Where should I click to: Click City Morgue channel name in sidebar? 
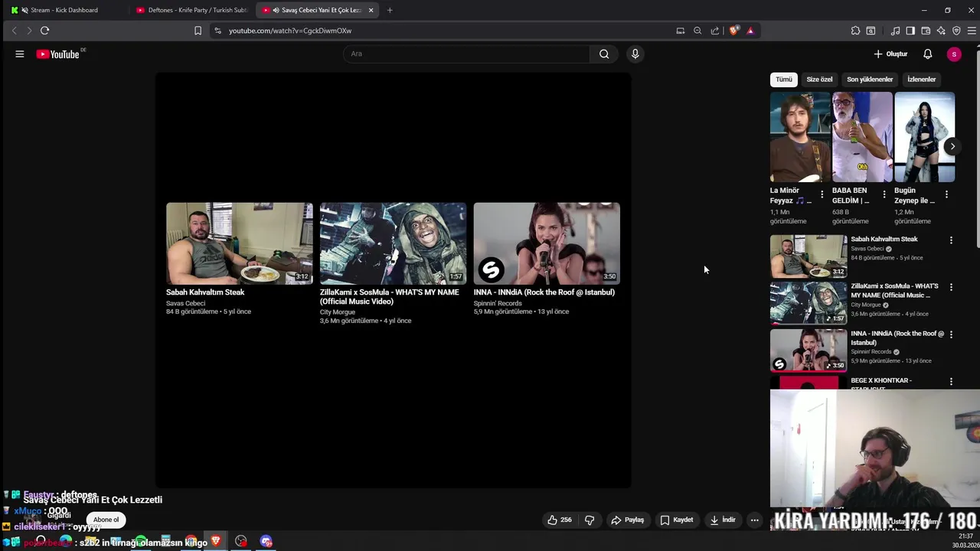click(866, 305)
